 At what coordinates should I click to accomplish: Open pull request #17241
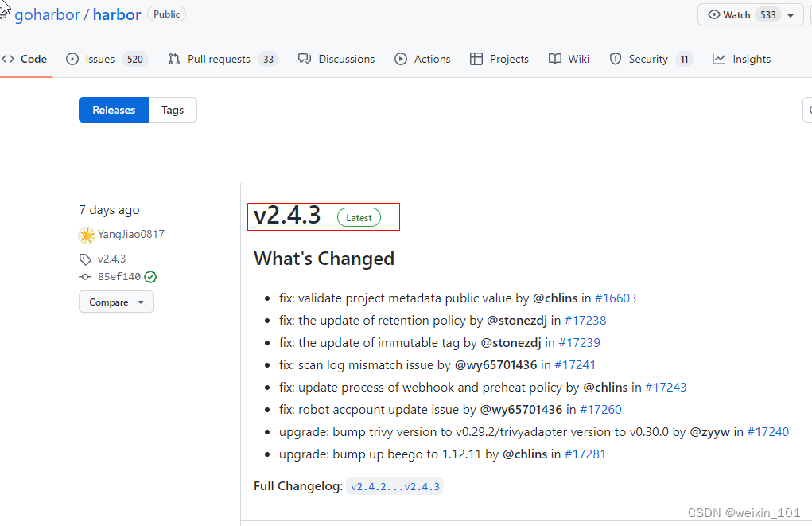click(x=575, y=364)
